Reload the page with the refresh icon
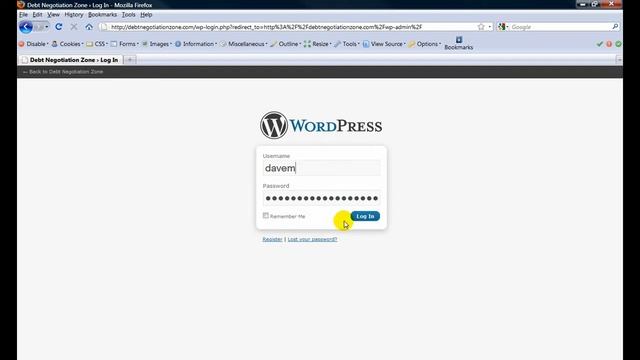This screenshot has width=640, height=360. point(59,27)
